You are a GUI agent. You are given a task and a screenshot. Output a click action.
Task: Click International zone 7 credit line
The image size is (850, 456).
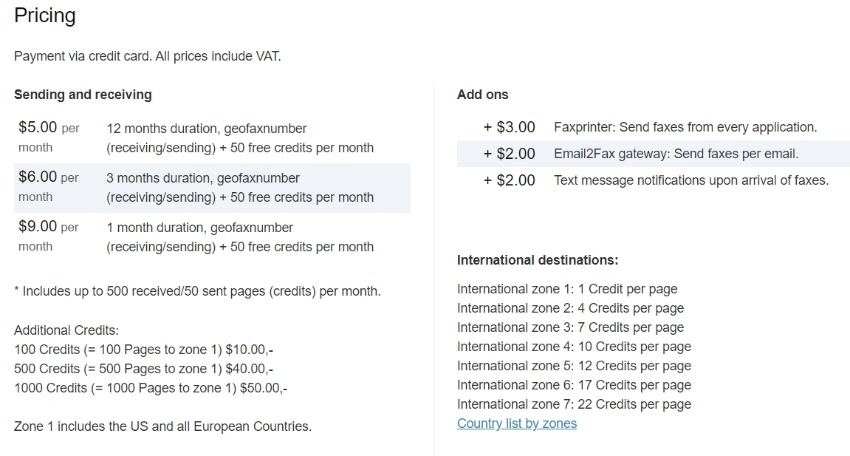574,404
